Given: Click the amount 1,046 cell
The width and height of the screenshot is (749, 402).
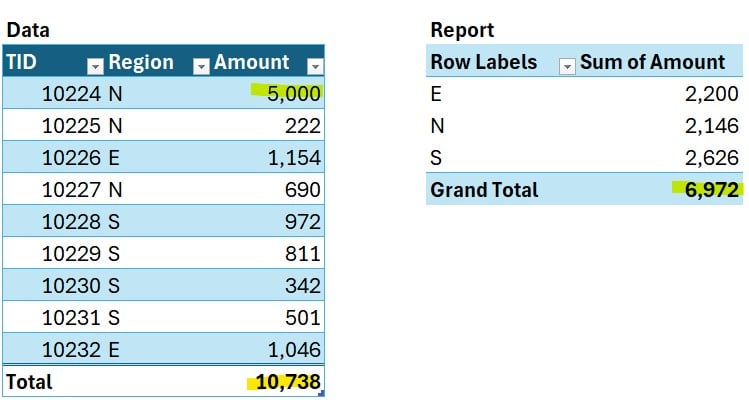Looking at the screenshot, I should (293, 350).
